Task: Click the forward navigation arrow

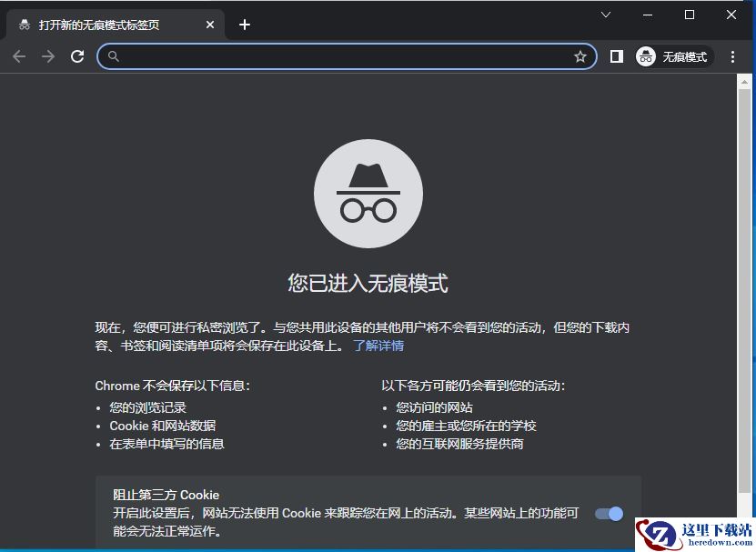Action: pyautogui.click(x=48, y=56)
